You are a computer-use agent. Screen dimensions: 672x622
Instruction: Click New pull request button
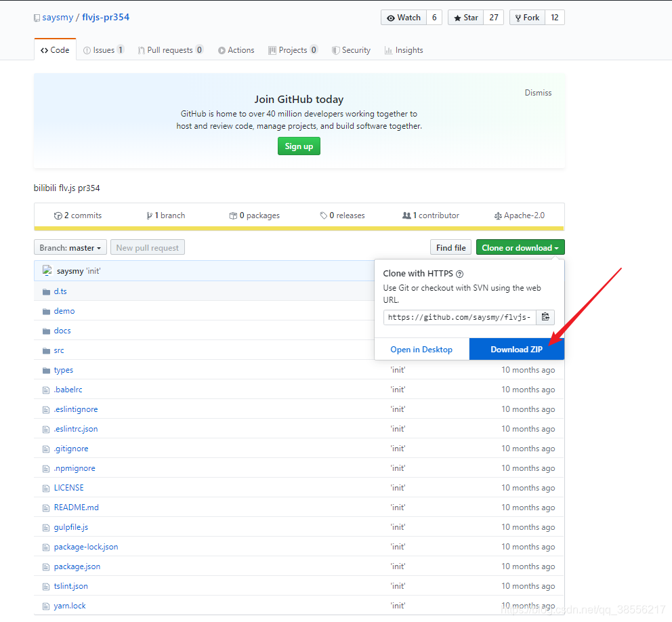click(148, 247)
